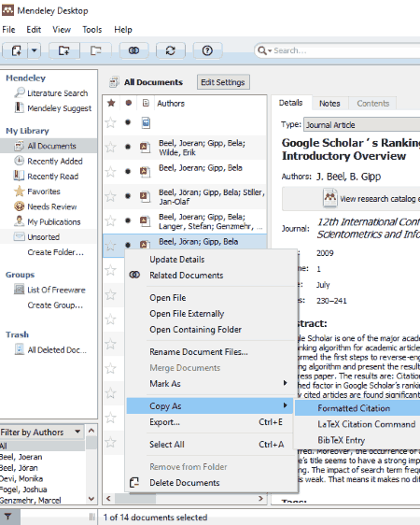Sort by the favorites star column header
The height and width of the screenshot is (525, 420).
coord(111,103)
